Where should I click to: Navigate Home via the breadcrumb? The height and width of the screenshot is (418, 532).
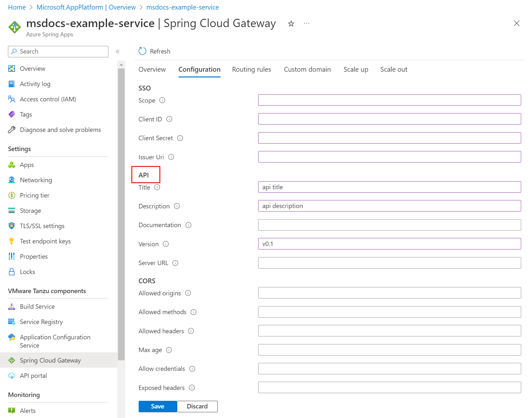[x=17, y=7]
